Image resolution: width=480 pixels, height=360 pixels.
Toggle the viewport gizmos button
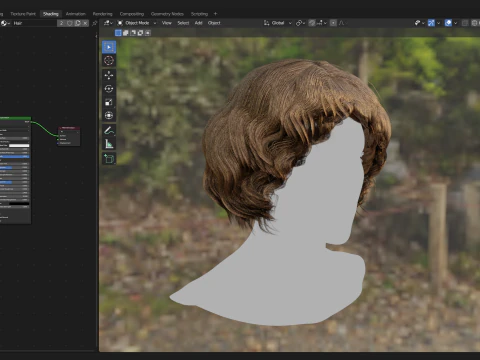(431, 23)
